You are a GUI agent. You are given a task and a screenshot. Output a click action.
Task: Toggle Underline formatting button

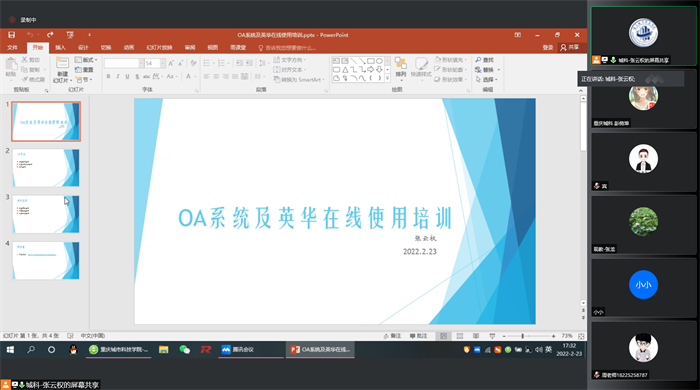pyautogui.click(x=127, y=77)
